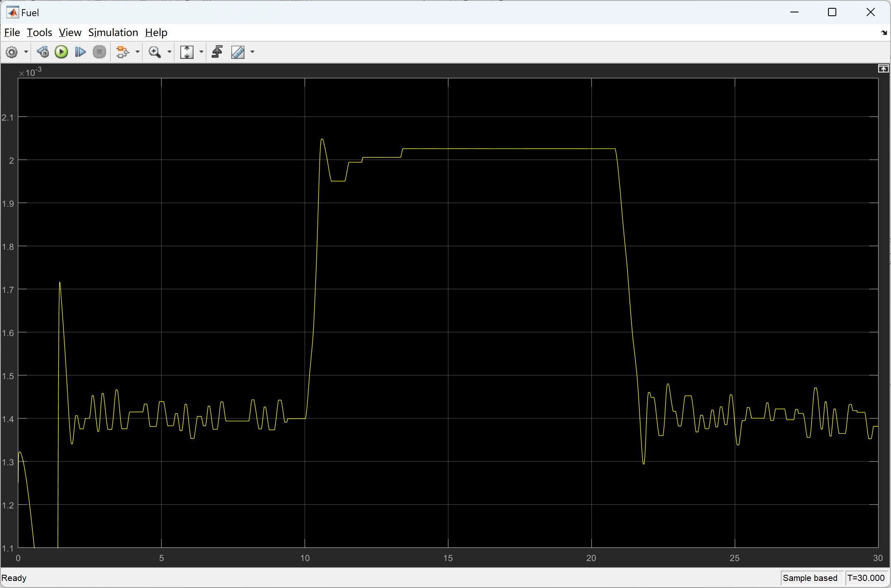Open cursor measurements ruler icon
The image size is (891, 588).
[238, 52]
